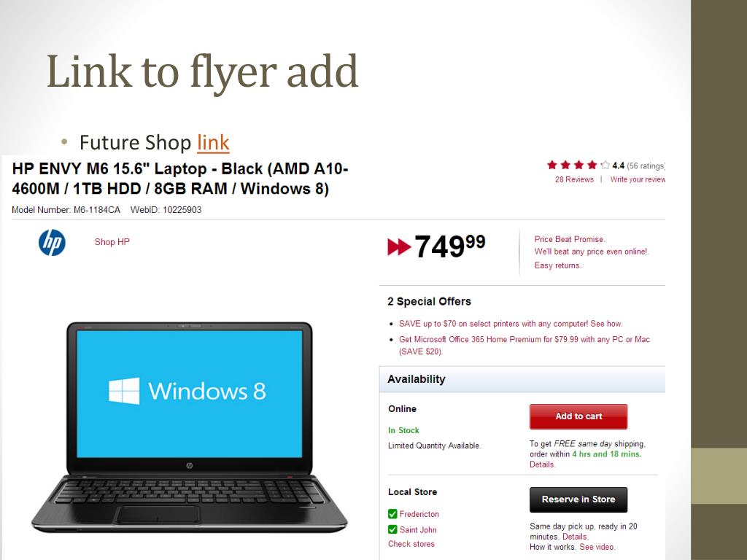Viewport: 747px width, 560px height.
Task: Open the Future Shop link
Action: (x=214, y=142)
